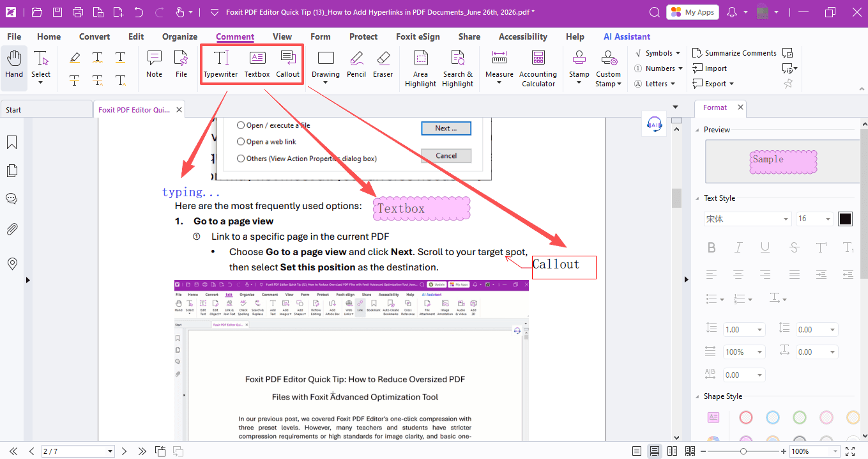
Task: Close the Format panel tab
Action: tap(740, 107)
